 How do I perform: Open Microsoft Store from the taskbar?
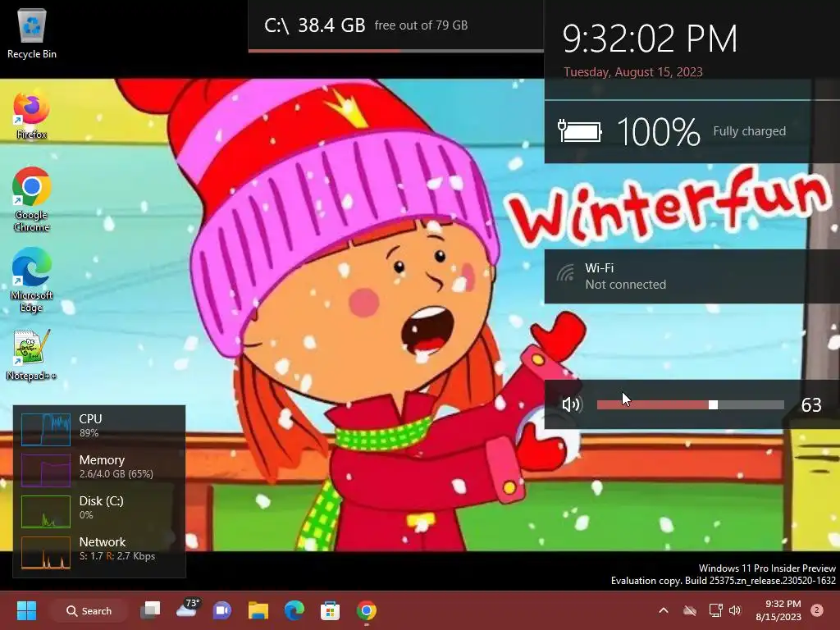point(330,610)
